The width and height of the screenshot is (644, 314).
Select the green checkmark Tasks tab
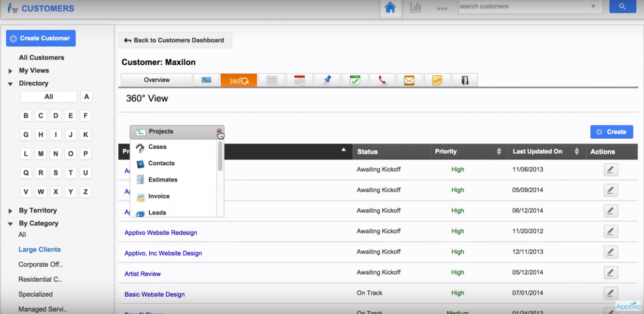tap(355, 80)
